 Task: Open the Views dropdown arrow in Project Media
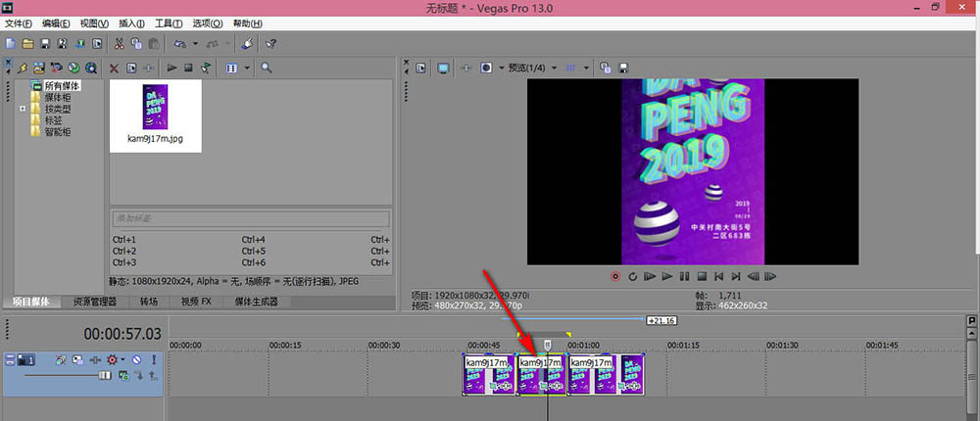click(247, 69)
